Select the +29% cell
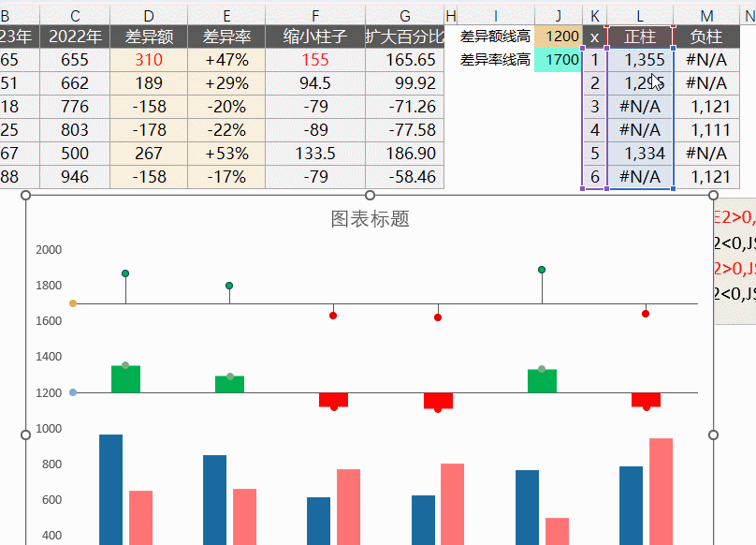 pos(226,83)
